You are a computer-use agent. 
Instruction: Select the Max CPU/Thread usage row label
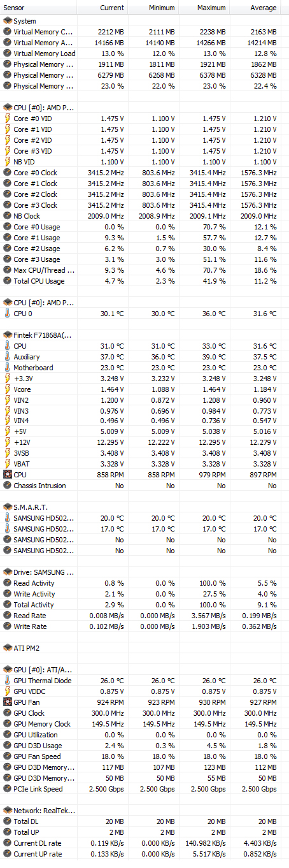coord(43,270)
